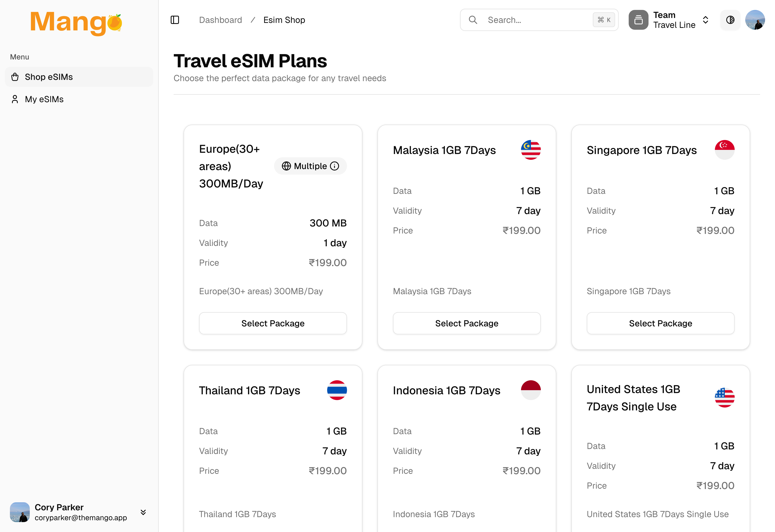Open the Multiple regions badge
The height and width of the screenshot is (532, 775).
pyautogui.click(x=310, y=166)
